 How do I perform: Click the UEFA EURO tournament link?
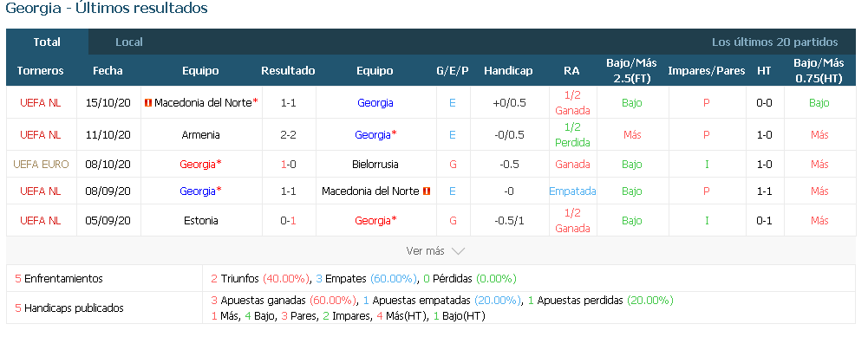(x=41, y=165)
